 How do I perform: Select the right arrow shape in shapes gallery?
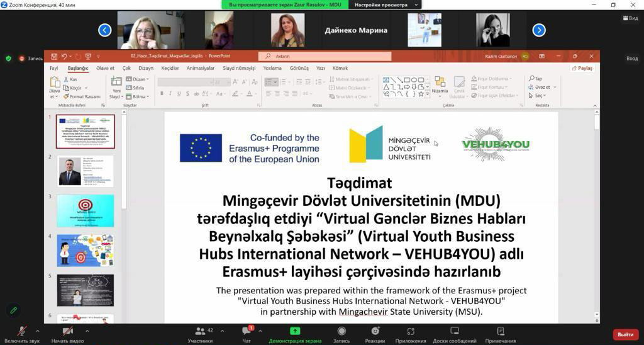[407, 87]
